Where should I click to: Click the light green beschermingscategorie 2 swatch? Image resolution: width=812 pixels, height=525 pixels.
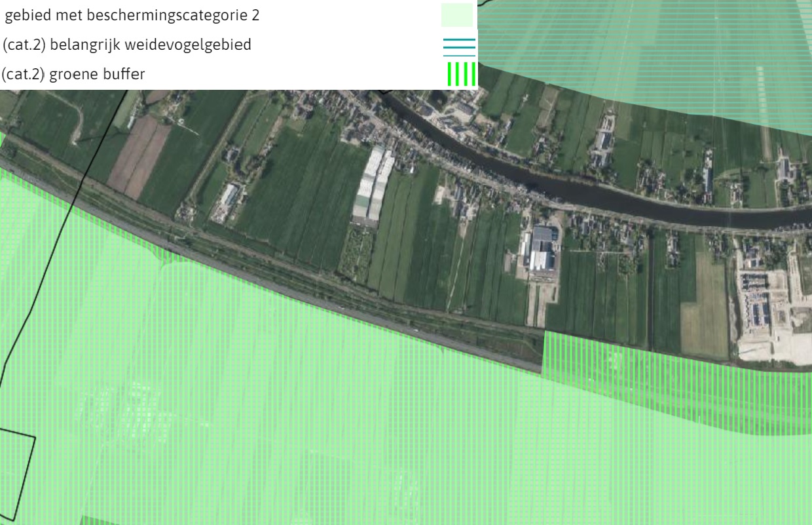coord(457,15)
